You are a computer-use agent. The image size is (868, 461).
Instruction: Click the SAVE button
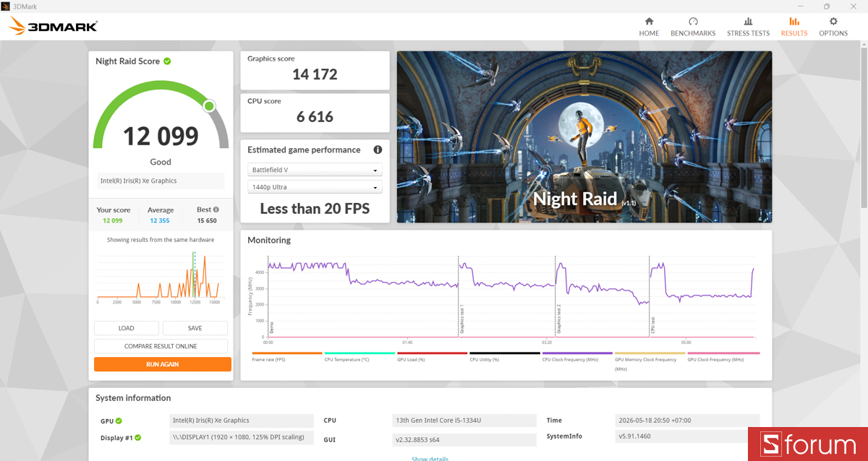click(x=195, y=328)
